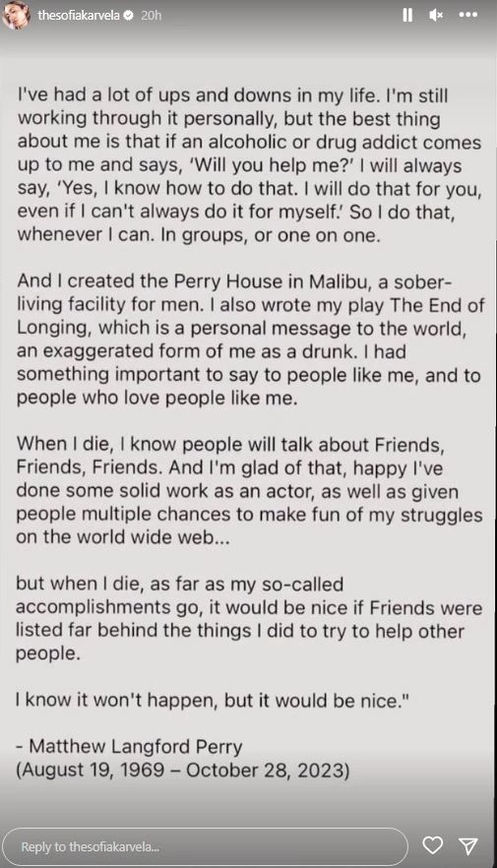The width and height of the screenshot is (497, 868).
Task: Click the paragraph starting "When I die, I know"
Action: [x=249, y=490]
